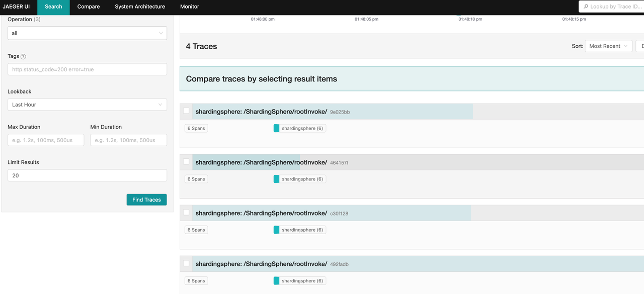Select the checkbox for trace 9e025bb
Image resolution: width=644 pixels, height=294 pixels.
pos(186,111)
